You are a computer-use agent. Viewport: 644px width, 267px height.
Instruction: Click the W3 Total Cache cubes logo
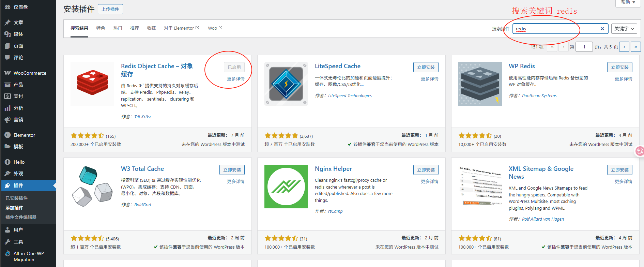point(92,187)
